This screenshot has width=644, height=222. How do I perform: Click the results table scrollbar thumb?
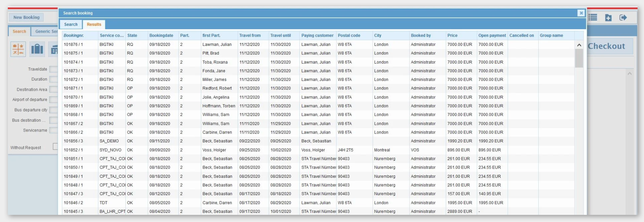(579, 58)
